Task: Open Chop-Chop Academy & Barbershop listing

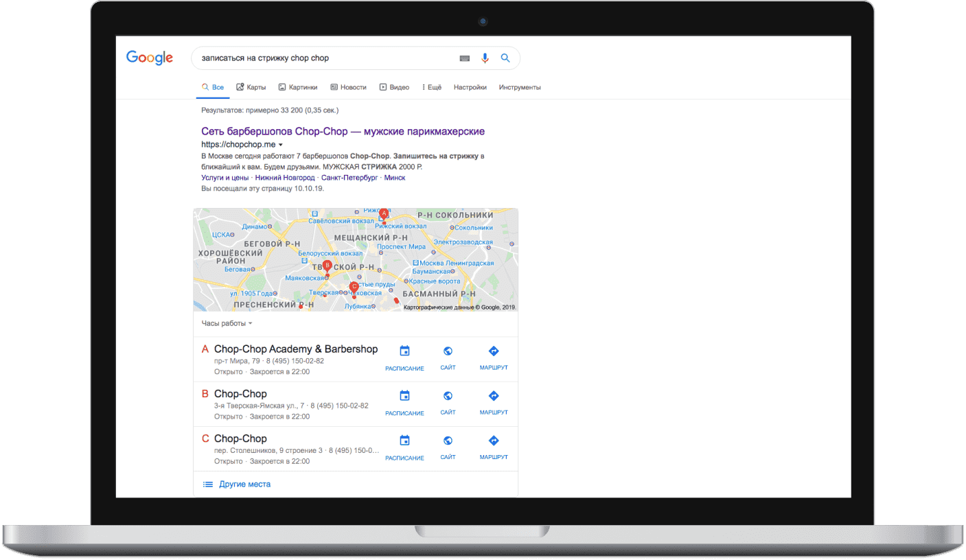Action: [296, 349]
